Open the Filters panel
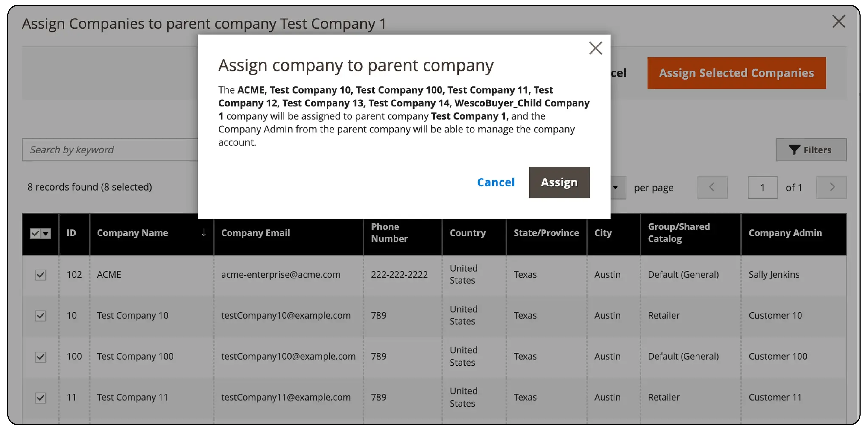Image resolution: width=868 pixels, height=430 pixels. point(811,150)
